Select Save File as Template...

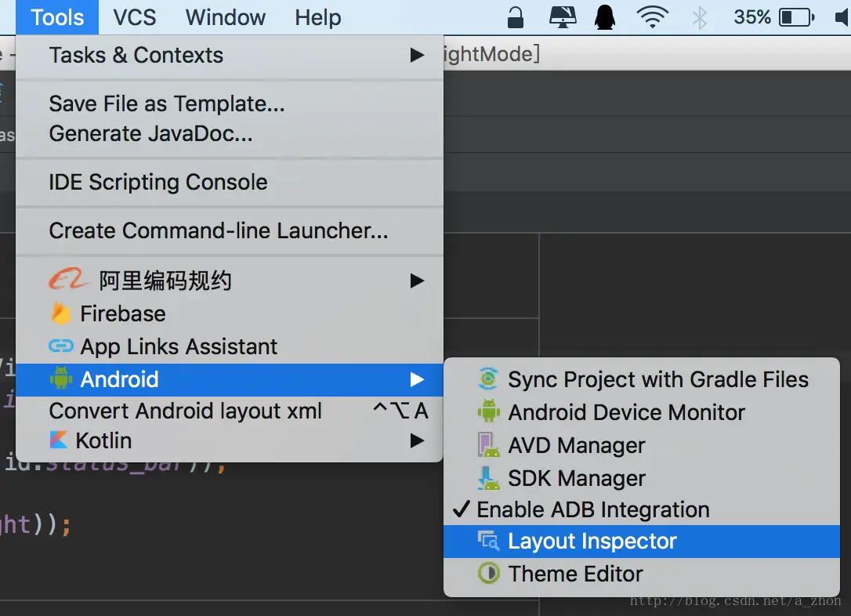coord(167,103)
